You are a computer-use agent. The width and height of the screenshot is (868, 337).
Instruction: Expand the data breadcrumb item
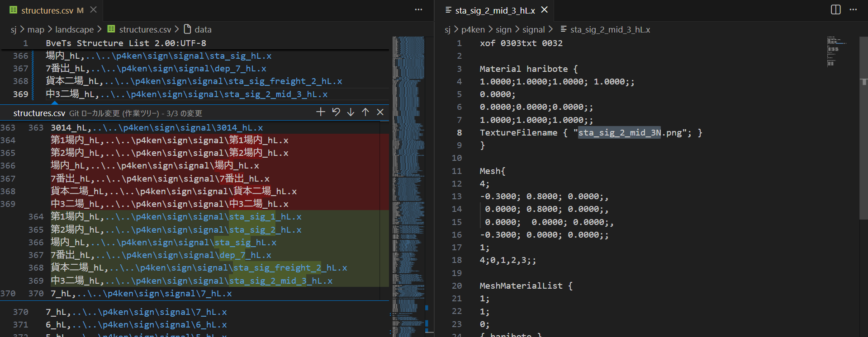pyautogui.click(x=203, y=29)
